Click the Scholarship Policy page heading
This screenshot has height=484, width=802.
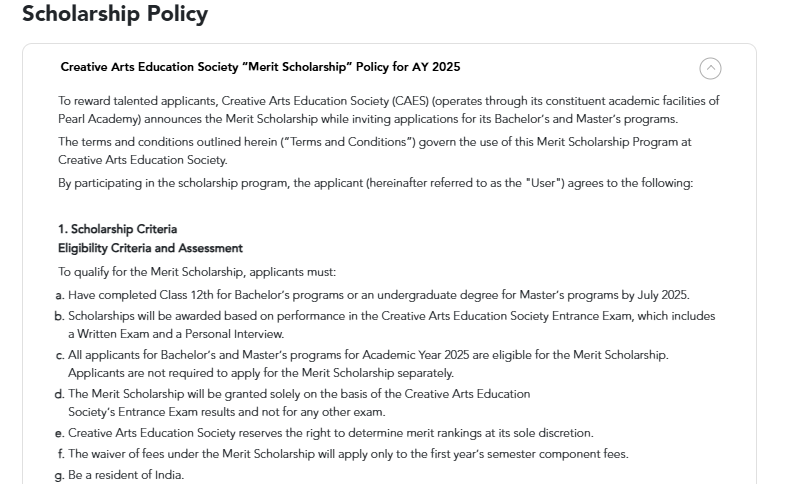tap(114, 14)
